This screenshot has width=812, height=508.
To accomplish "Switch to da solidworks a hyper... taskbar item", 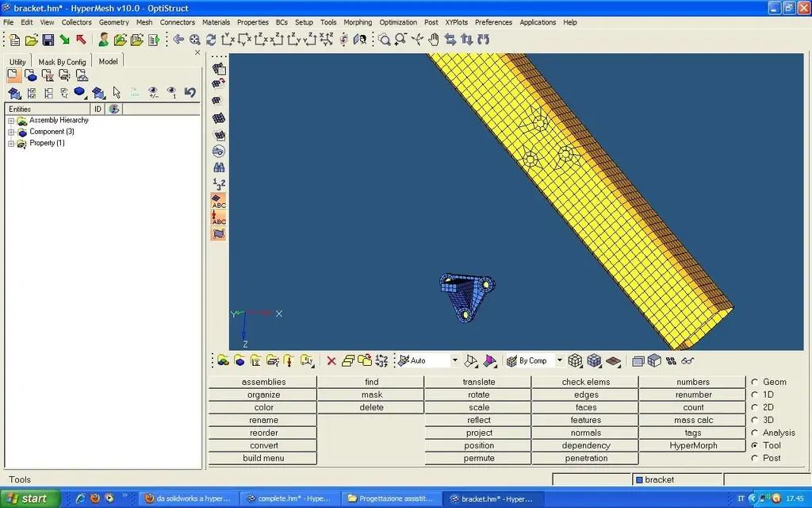I will (x=189, y=498).
